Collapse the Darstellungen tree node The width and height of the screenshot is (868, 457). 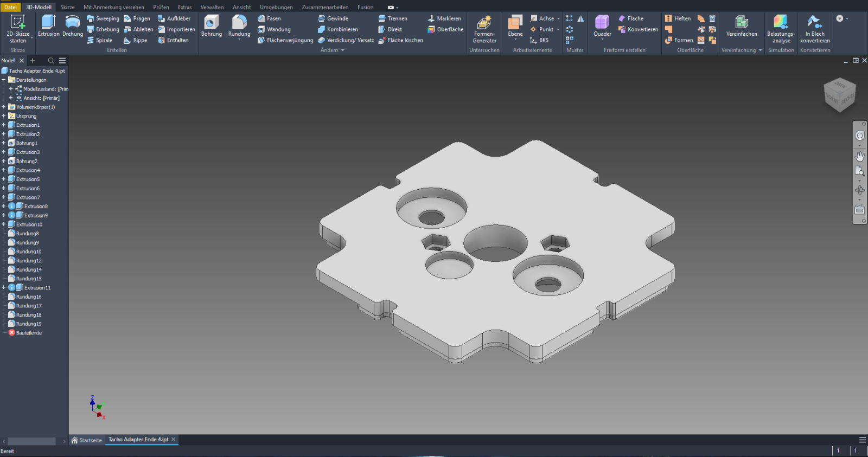[x=4, y=80]
